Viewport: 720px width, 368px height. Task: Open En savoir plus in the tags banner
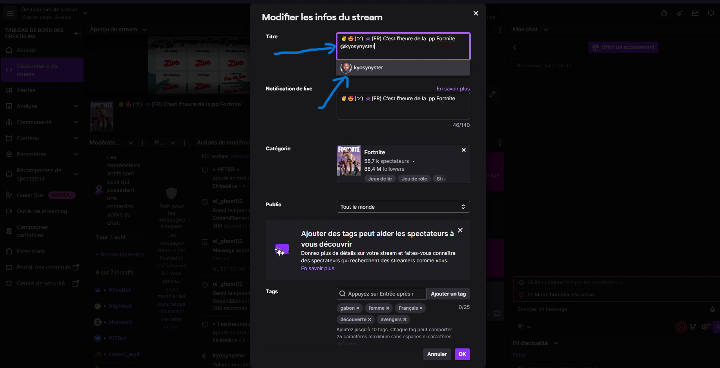[317, 268]
